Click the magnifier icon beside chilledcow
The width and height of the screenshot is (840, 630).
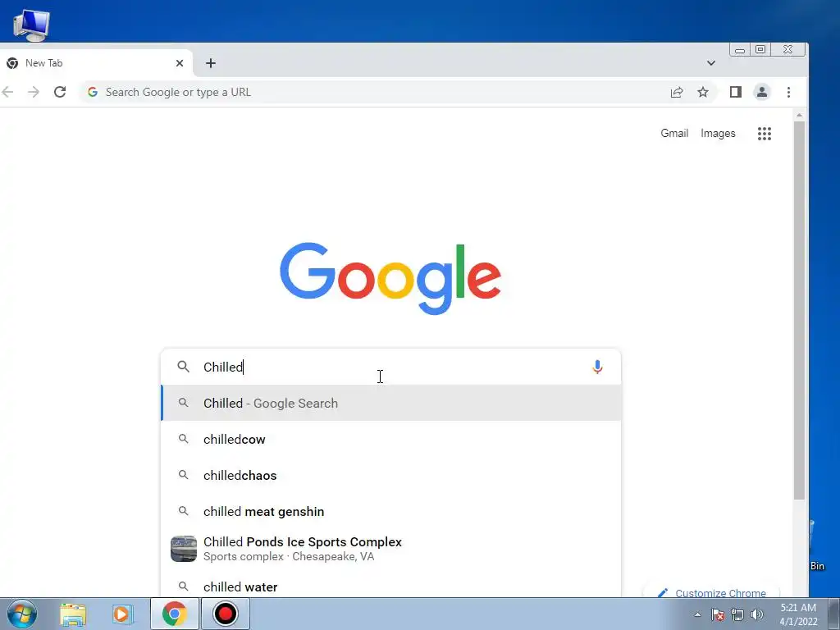point(183,439)
